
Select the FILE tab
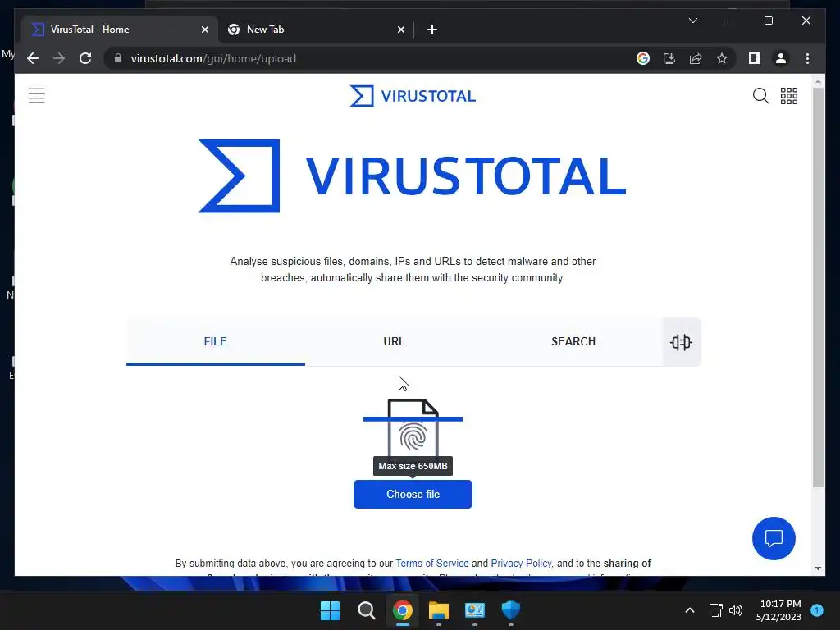point(216,342)
